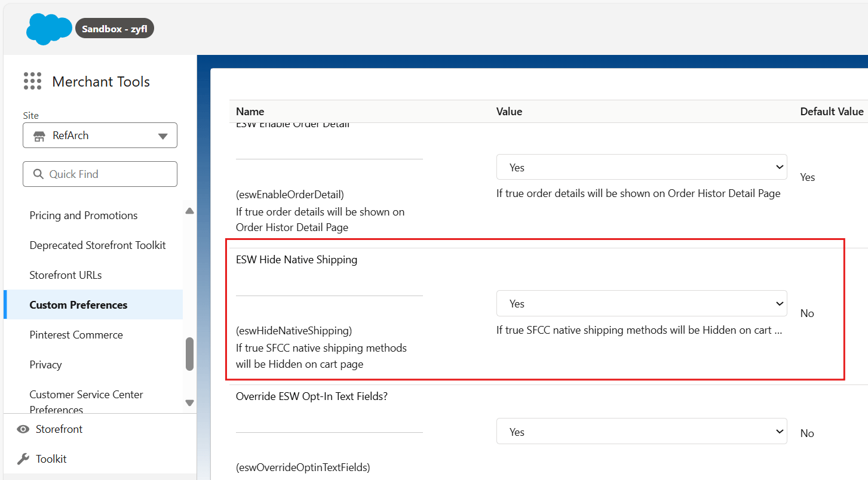Open Pricing and Promotions menu item

point(84,216)
